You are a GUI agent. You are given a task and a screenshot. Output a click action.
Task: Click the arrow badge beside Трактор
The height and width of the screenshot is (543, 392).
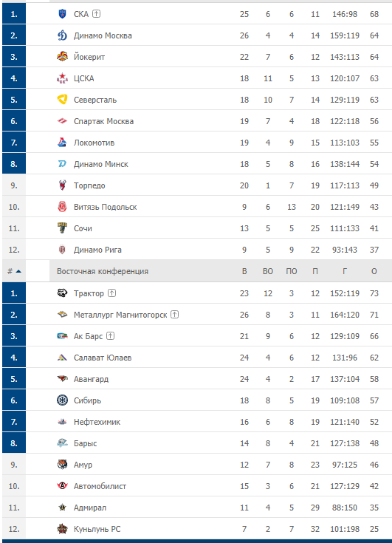(x=111, y=293)
